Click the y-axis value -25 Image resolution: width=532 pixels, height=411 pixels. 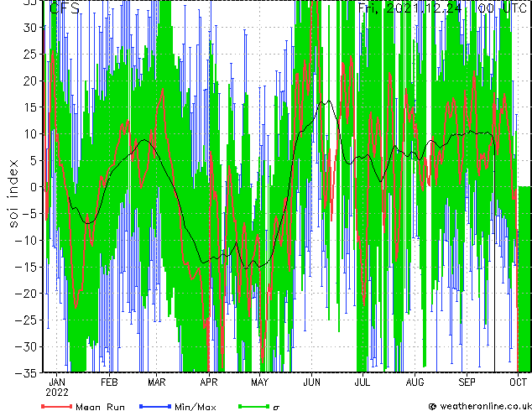[x=26, y=320]
